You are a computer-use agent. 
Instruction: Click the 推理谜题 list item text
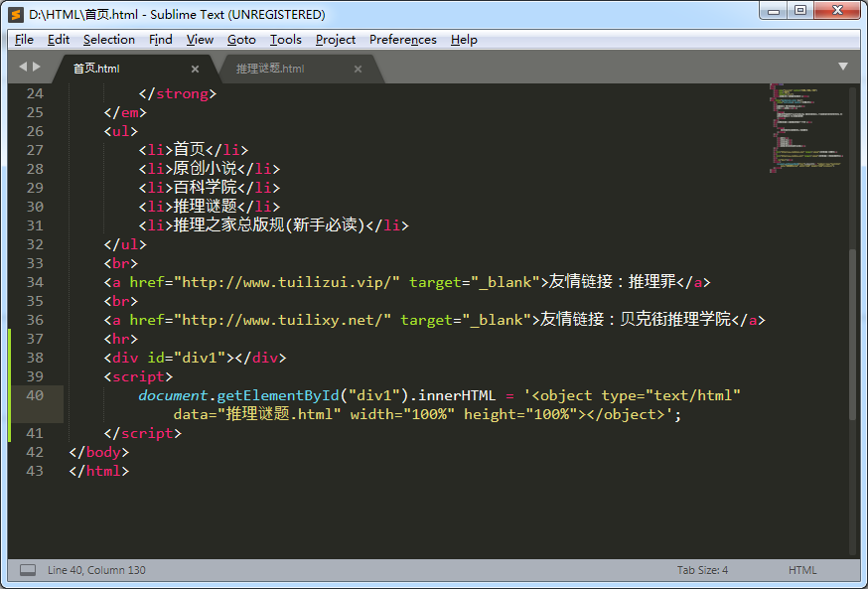205,207
